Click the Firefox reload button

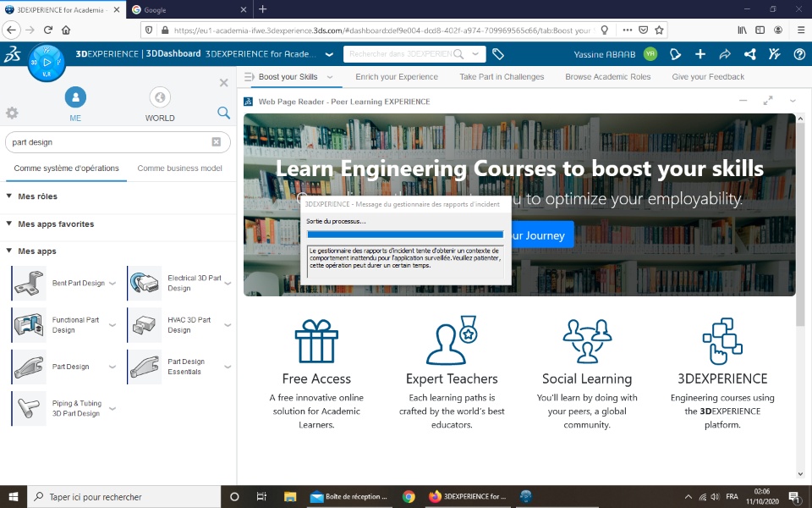click(47, 30)
